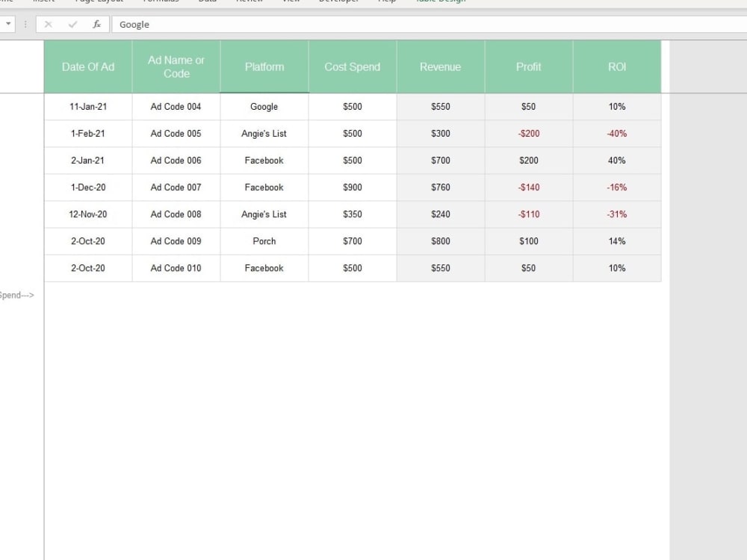Click the Ad Code 006 cell

(x=176, y=161)
